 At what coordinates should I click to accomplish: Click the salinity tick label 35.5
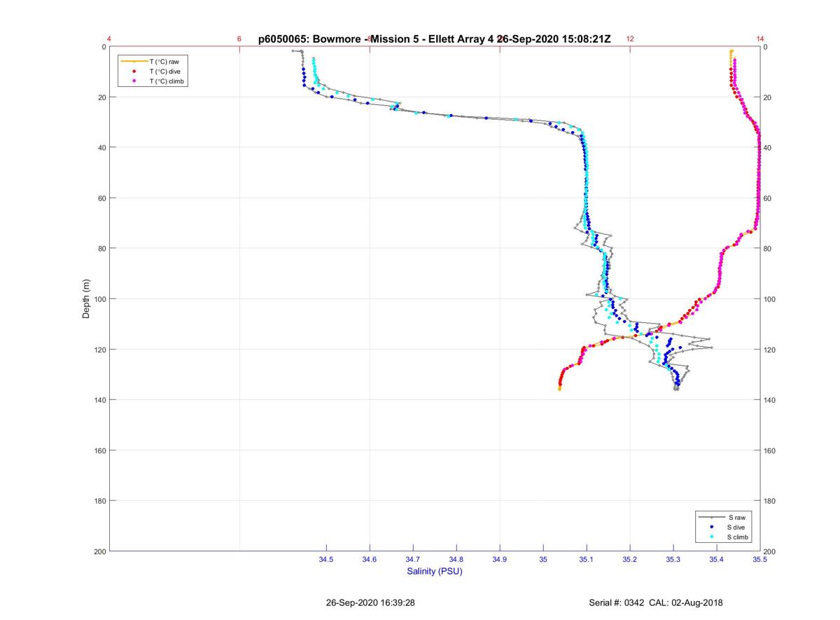pos(760,559)
